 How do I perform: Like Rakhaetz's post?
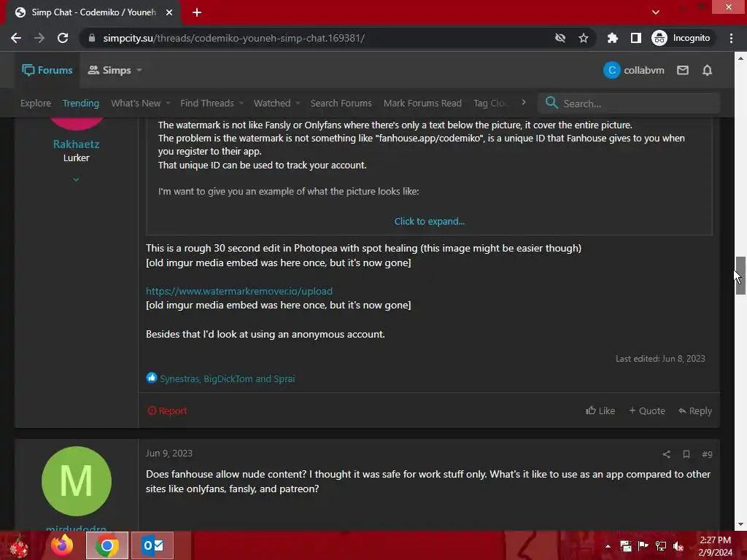click(x=600, y=411)
